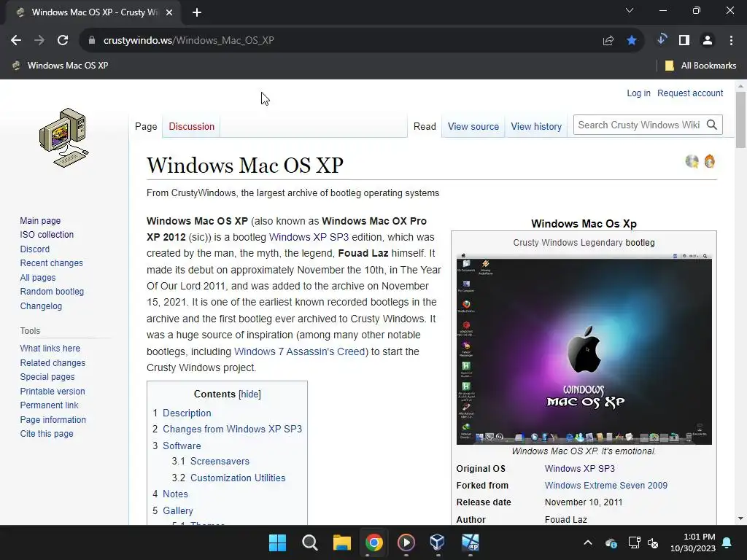Jump to Gallery section
This screenshot has width=747, height=560.
(178, 510)
